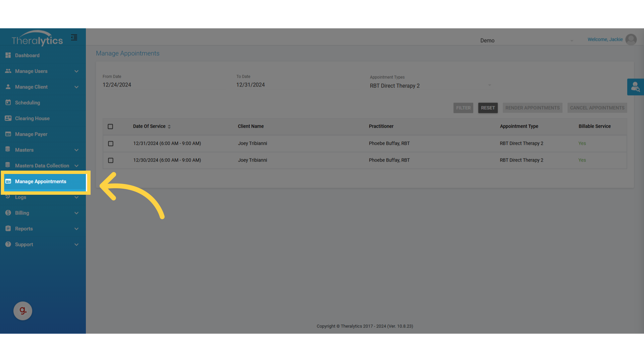Click the Clearing House card icon
This screenshot has height=362, width=644.
pyautogui.click(x=8, y=118)
